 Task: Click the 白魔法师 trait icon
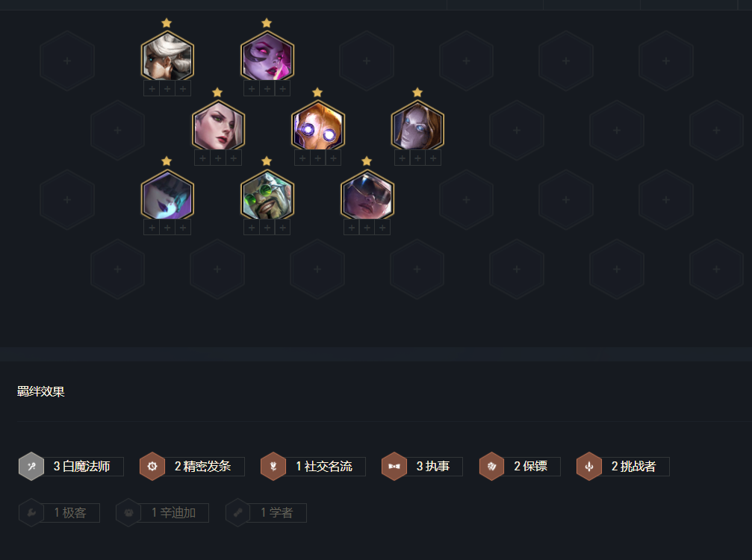[31, 466]
